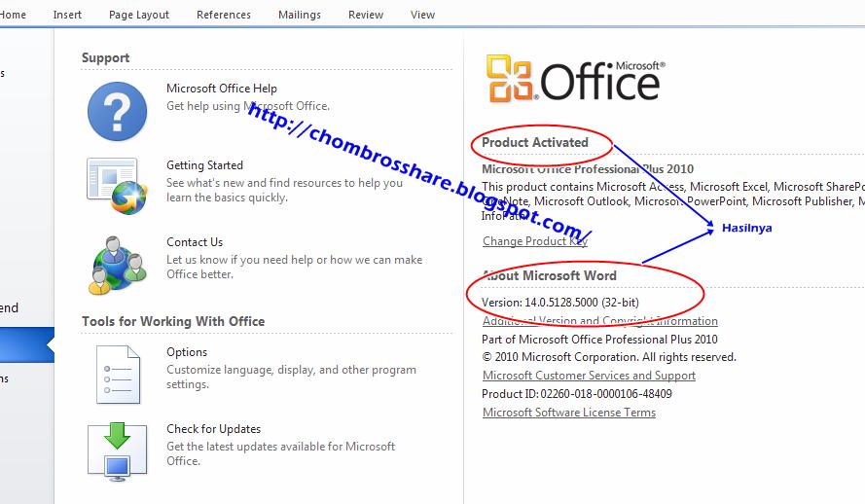Click 'Customize language, display' description text
The height and width of the screenshot is (504, 865).
coord(291,377)
